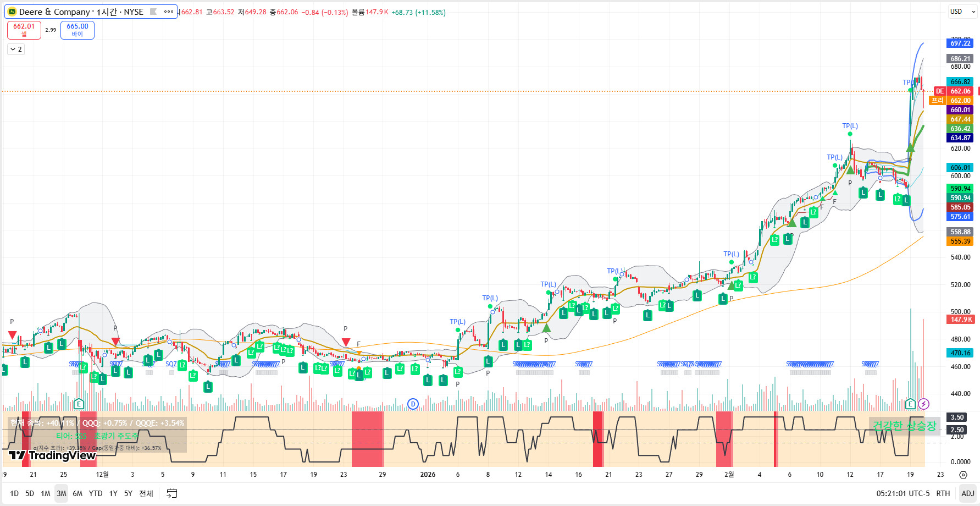
Task: Click the 660.01 purple price label
Action: tap(960, 110)
